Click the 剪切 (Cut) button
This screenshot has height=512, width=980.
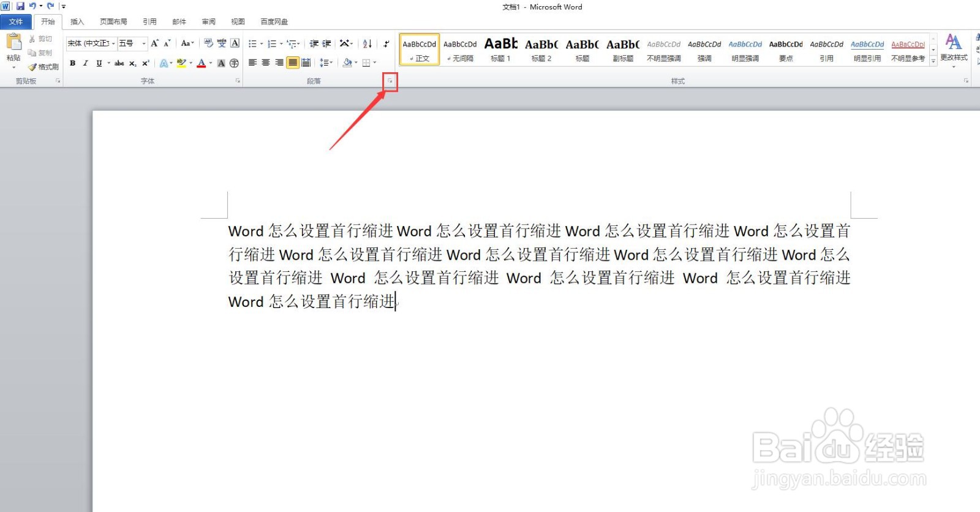(x=40, y=39)
